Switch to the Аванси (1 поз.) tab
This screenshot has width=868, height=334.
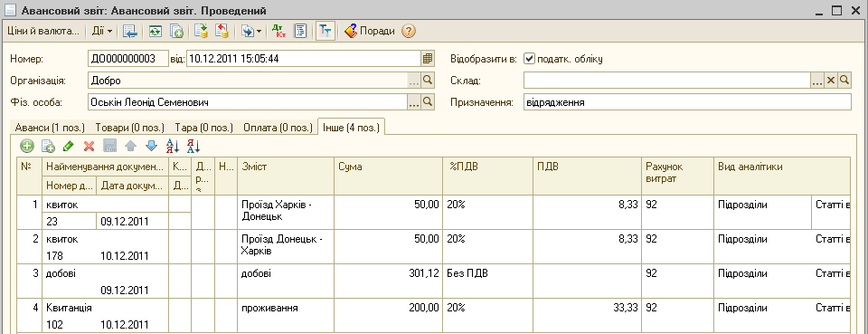point(49,128)
